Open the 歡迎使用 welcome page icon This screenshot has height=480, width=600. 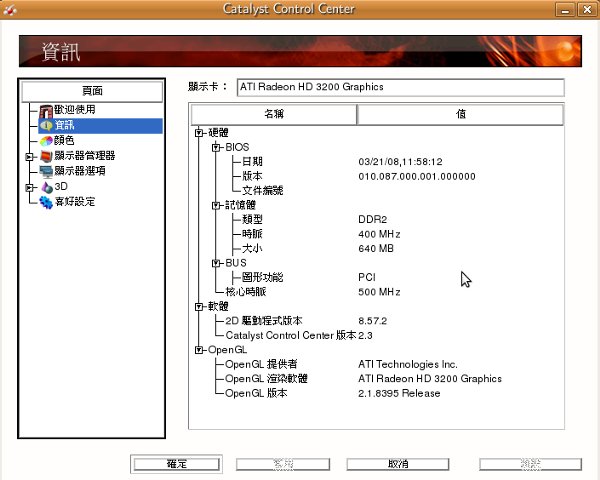click(46, 111)
